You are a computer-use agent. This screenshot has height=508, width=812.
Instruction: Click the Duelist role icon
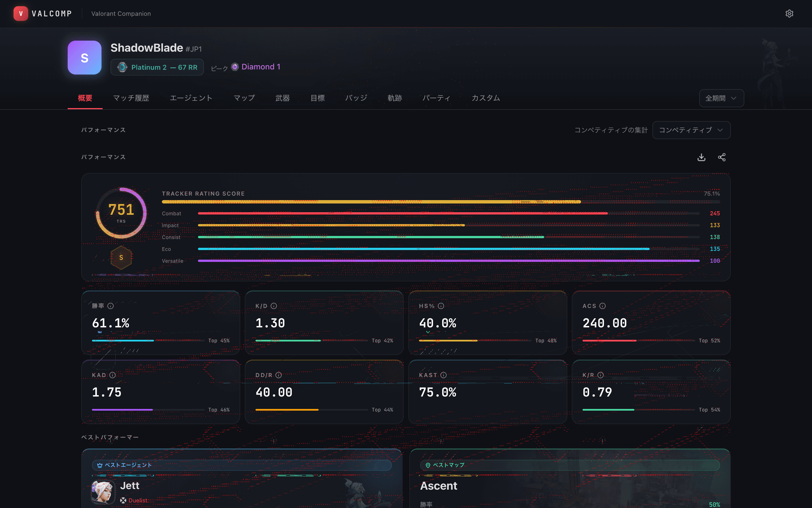pyautogui.click(x=123, y=500)
